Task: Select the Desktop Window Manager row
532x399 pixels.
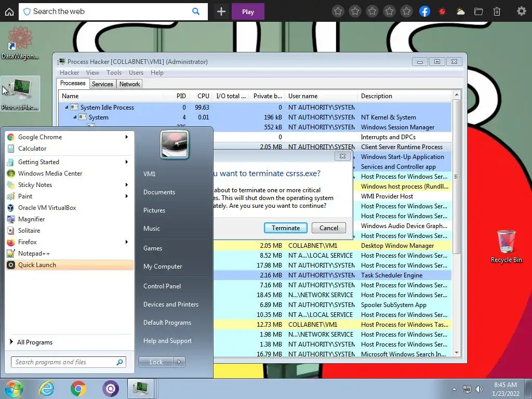Action: (332, 246)
